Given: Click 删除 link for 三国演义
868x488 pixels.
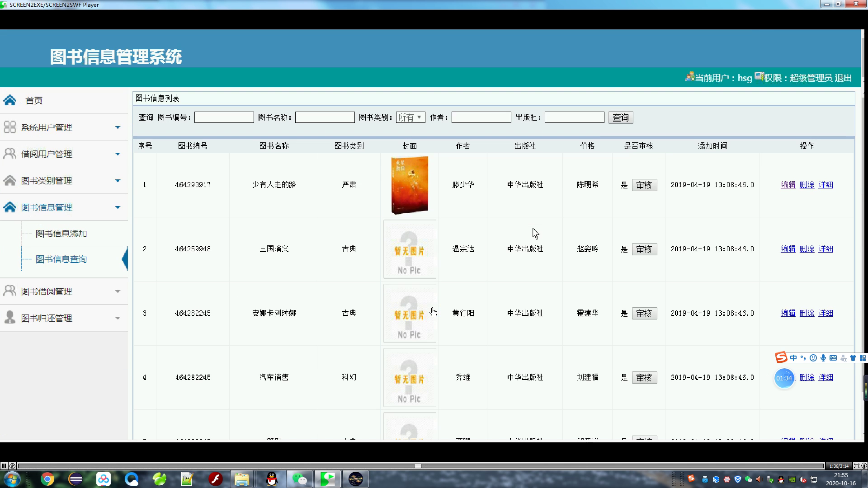Looking at the screenshot, I should click(x=807, y=249).
